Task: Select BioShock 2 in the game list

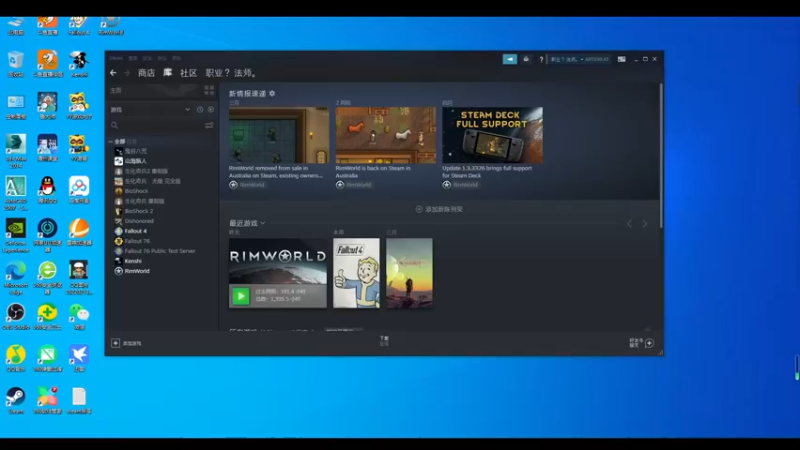Action: point(139,211)
